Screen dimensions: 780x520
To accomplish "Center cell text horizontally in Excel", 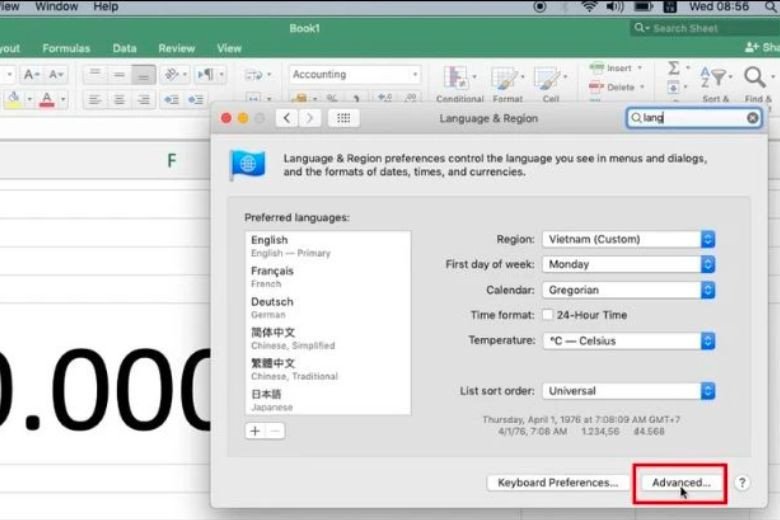I will point(119,100).
